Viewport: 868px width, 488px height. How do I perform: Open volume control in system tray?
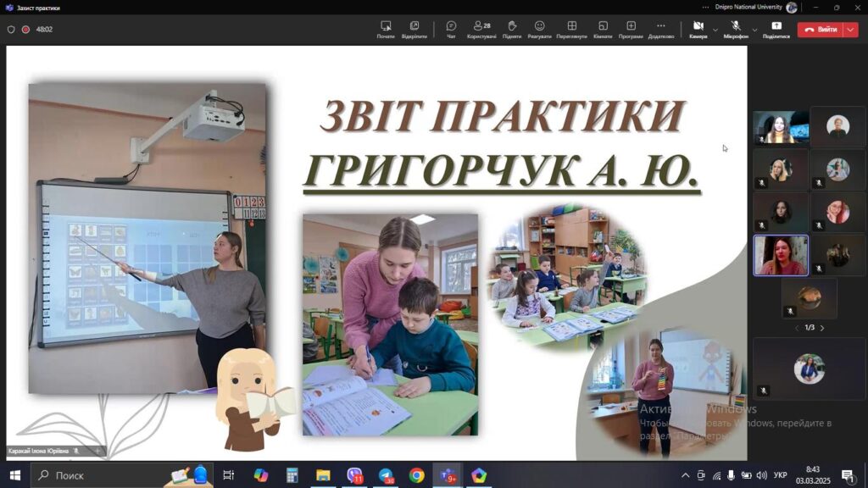(x=762, y=475)
